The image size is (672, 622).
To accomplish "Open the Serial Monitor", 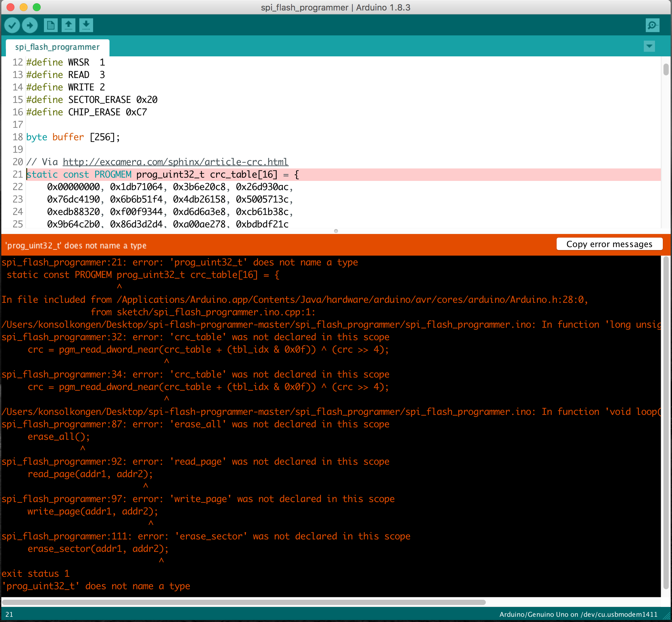I will tap(652, 25).
